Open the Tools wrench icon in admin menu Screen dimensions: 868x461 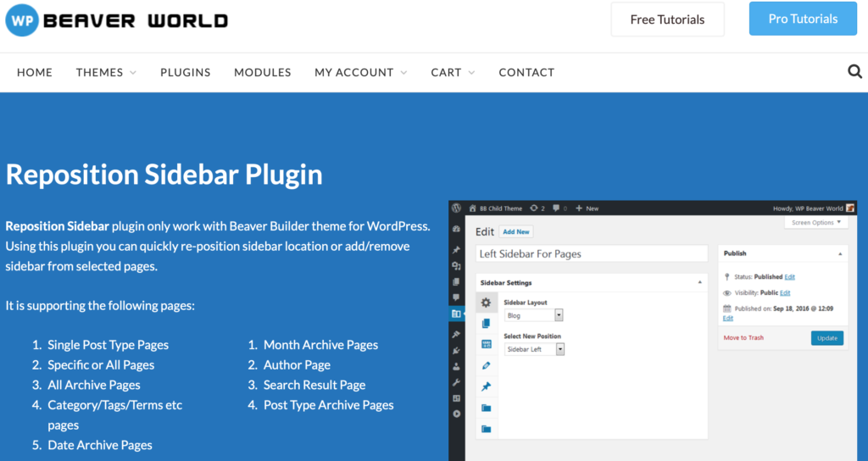point(456,382)
